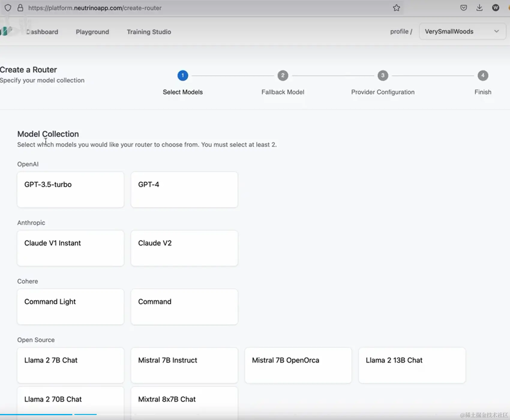Open the VerySmallWoods profile dropdown
Image resolution: width=510 pixels, height=420 pixels.
462,31
